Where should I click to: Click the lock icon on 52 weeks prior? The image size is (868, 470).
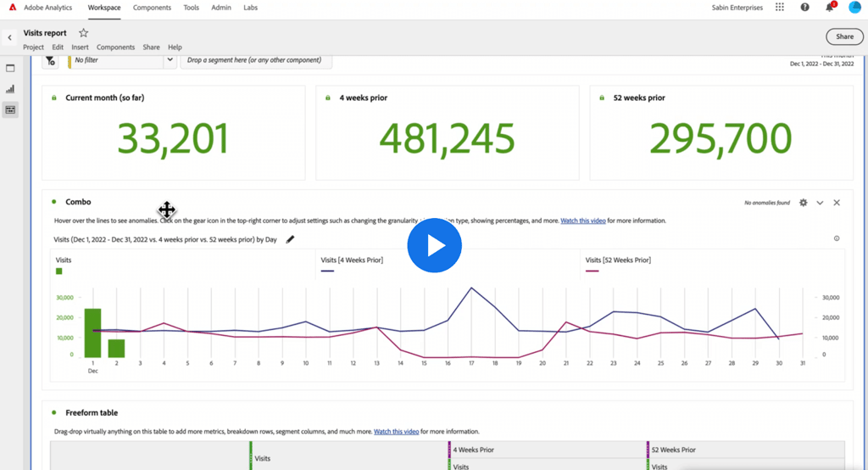[x=602, y=98]
